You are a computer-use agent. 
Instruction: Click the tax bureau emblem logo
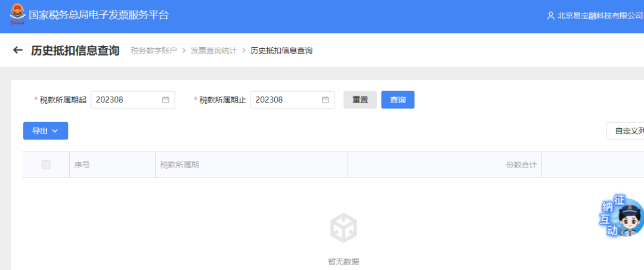(17, 15)
